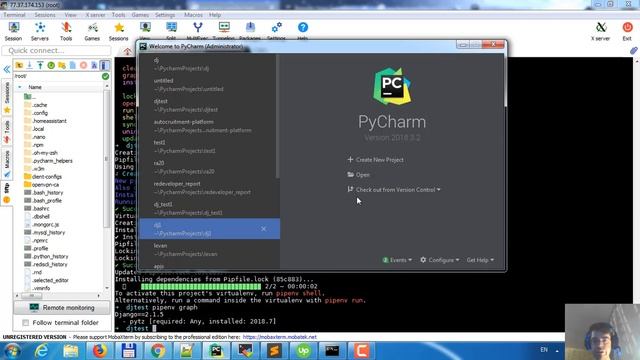Click the Packages toolbar icon

click(x=250, y=30)
